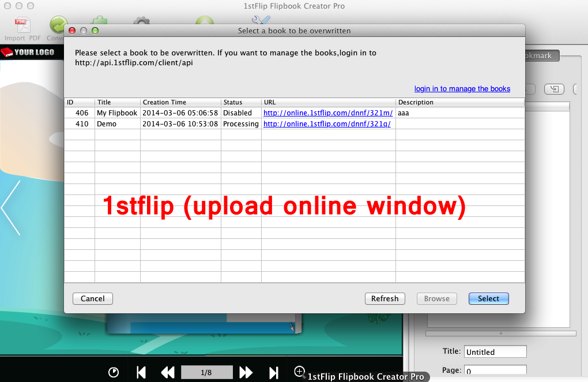The width and height of the screenshot is (588, 382).
Task: Click the bookmark Title input field
Action: (495, 351)
